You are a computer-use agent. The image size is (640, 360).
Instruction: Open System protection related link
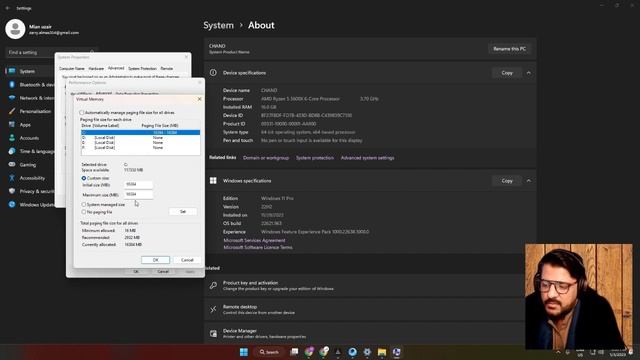pos(315,158)
